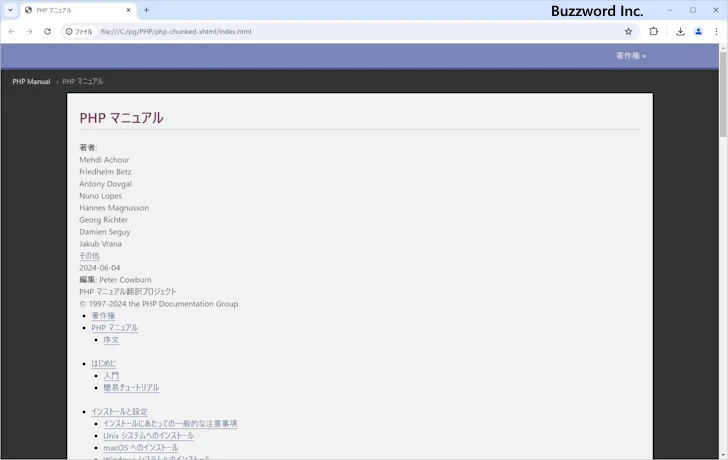The height and width of the screenshot is (460, 728).
Task: Close the PHP マニュアル tab
Action: 129,10
